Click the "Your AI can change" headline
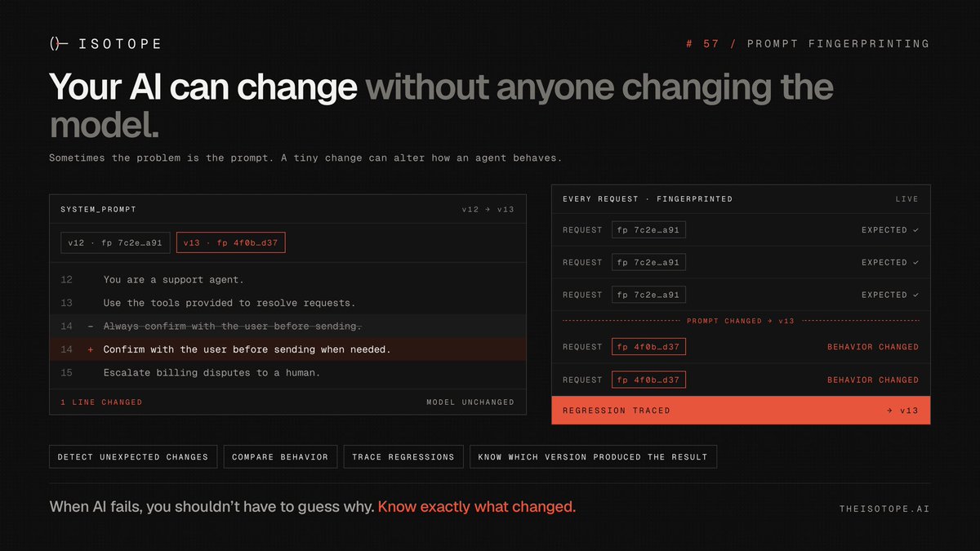 point(203,87)
